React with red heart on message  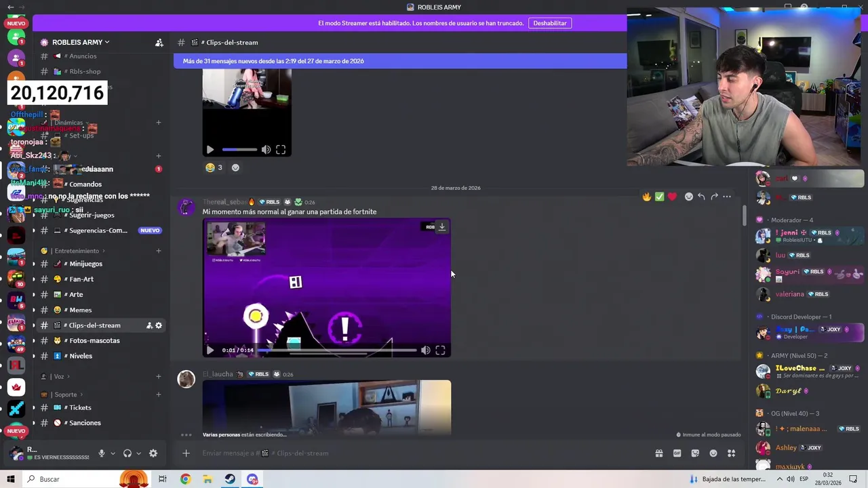[x=672, y=197]
